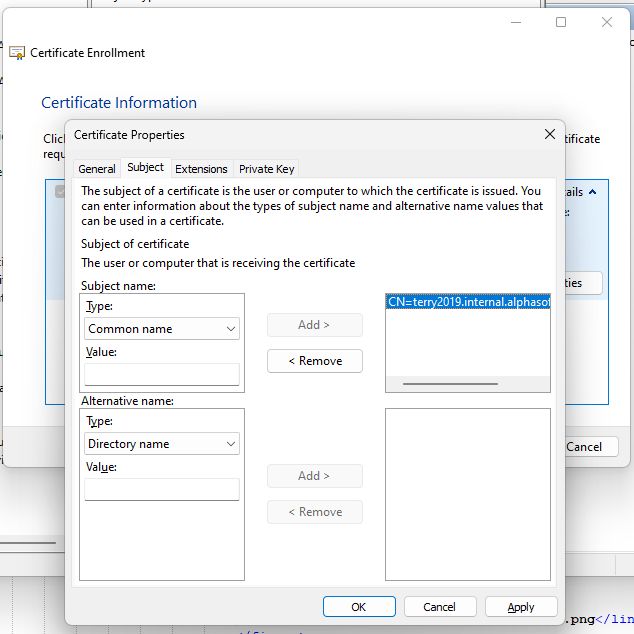Image resolution: width=634 pixels, height=634 pixels.
Task: Toggle the template checkbox in Certificate Enrollment
Action: point(60,191)
